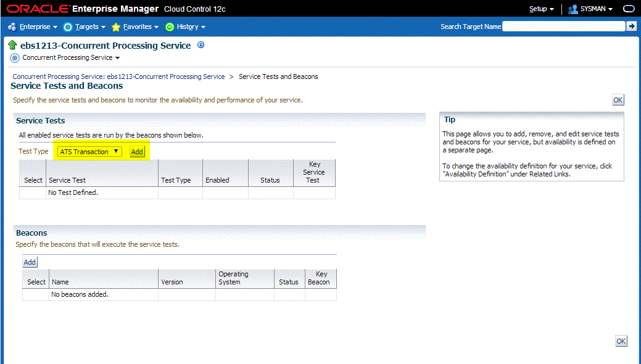This screenshot has width=641, height=364.
Task: Click the SYSMAN user avatar icon
Action: pos(573,9)
